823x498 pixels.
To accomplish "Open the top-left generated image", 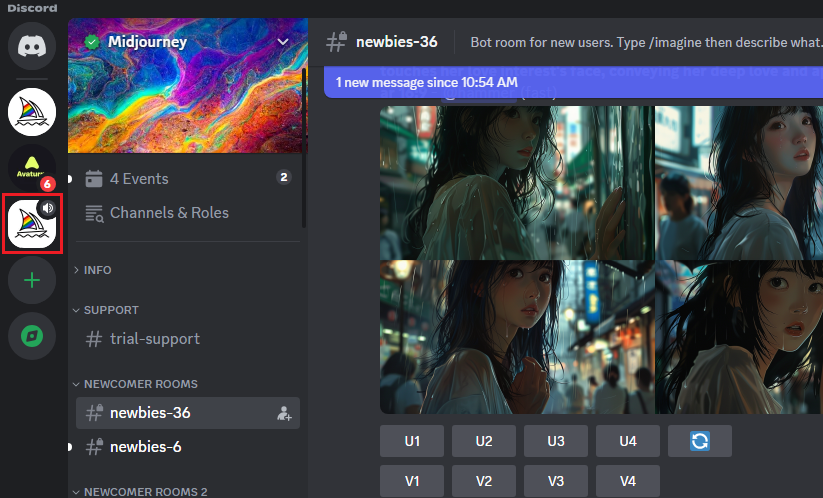I will tap(517, 183).
